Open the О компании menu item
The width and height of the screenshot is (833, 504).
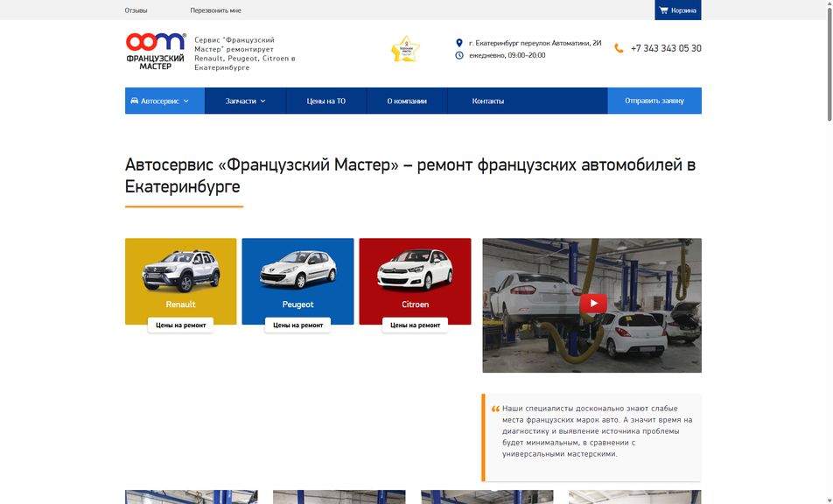pos(407,101)
